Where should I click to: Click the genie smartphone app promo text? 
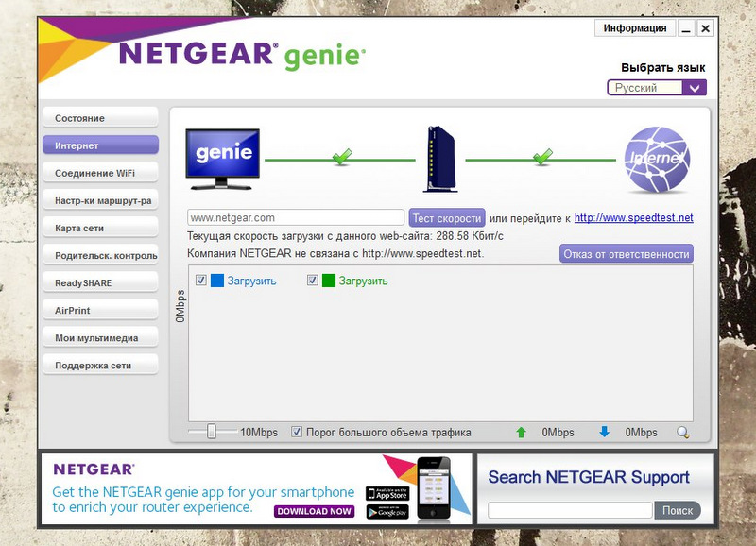(203, 500)
